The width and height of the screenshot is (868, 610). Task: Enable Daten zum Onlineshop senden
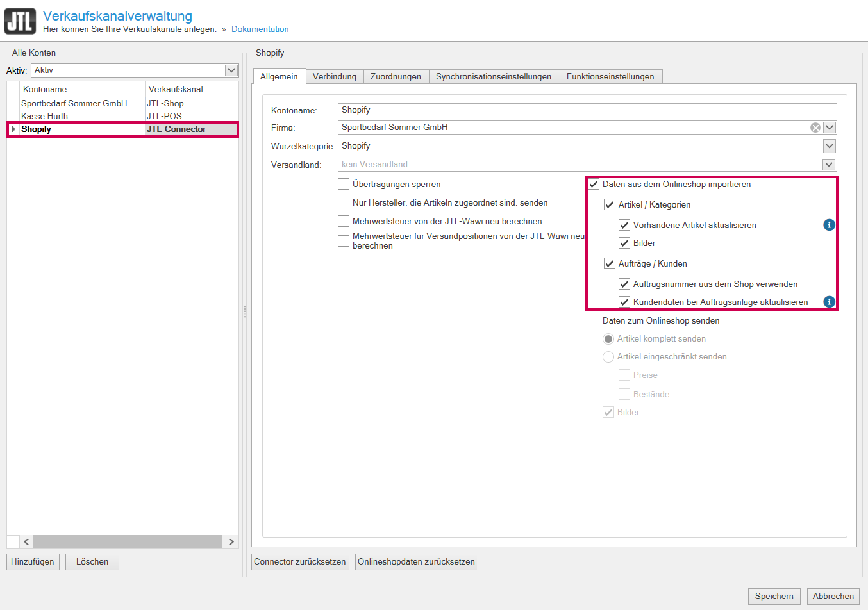click(x=594, y=320)
